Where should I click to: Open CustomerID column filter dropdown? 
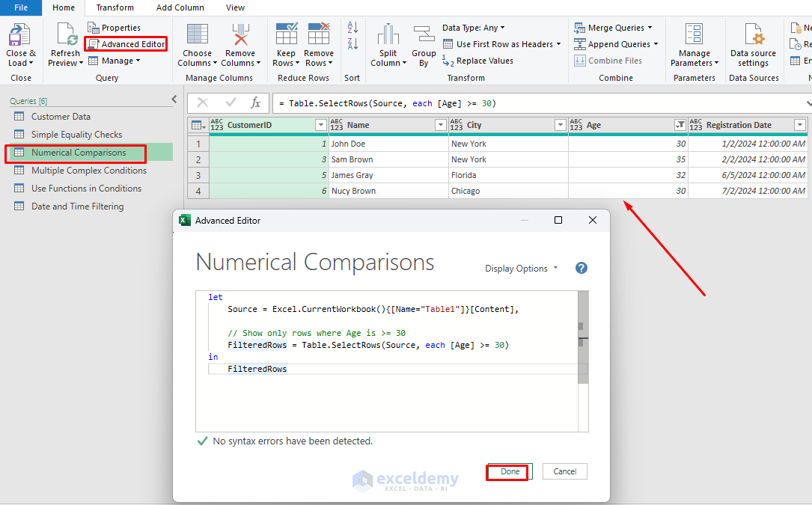point(320,125)
